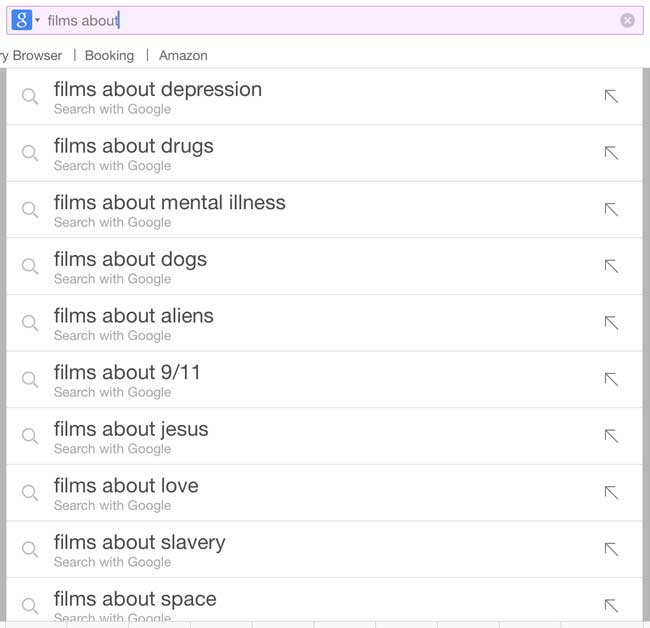The image size is (650, 628).
Task: Open the Amazon bookmark
Action: [x=183, y=55]
